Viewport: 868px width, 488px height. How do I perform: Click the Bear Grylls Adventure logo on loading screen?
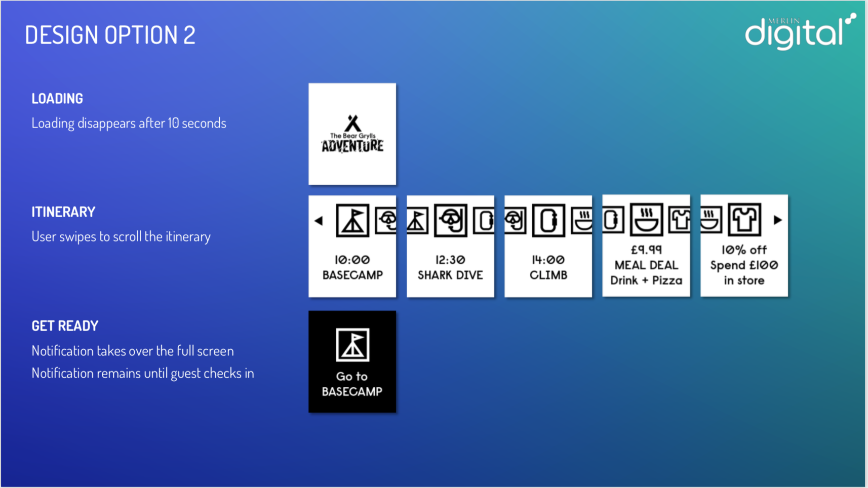[x=352, y=135]
